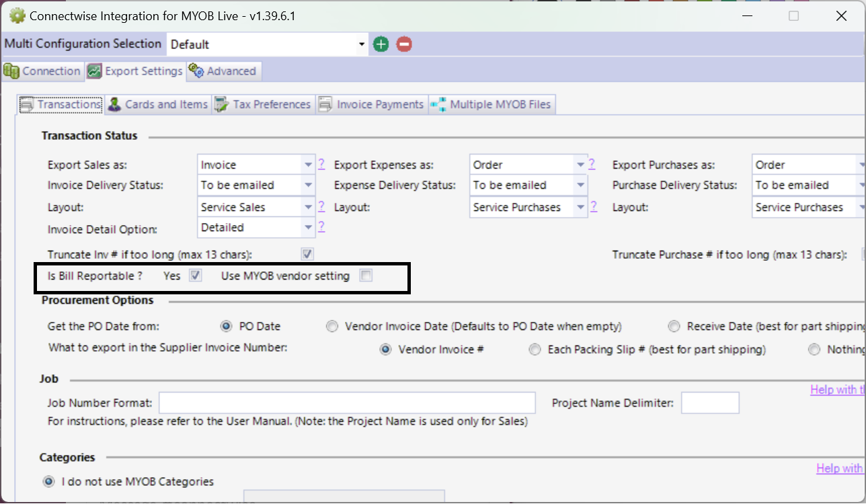Select Each Packing Slip # radio button
Viewport: 866px width, 504px height.
[535, 349]
